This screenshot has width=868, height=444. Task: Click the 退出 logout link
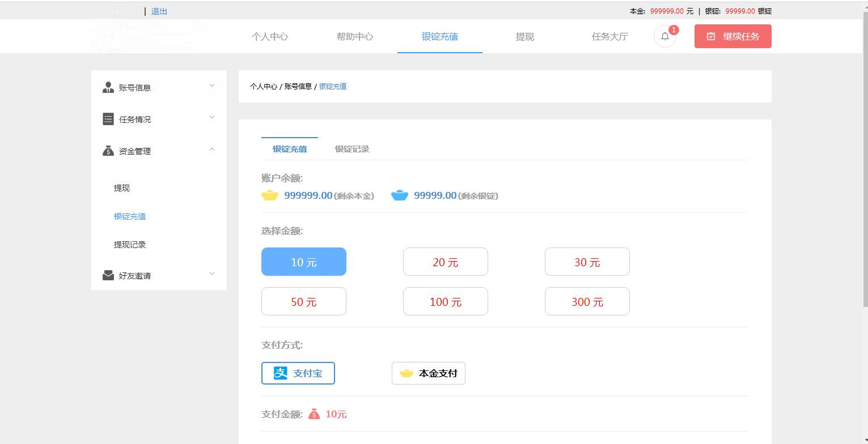159,11
